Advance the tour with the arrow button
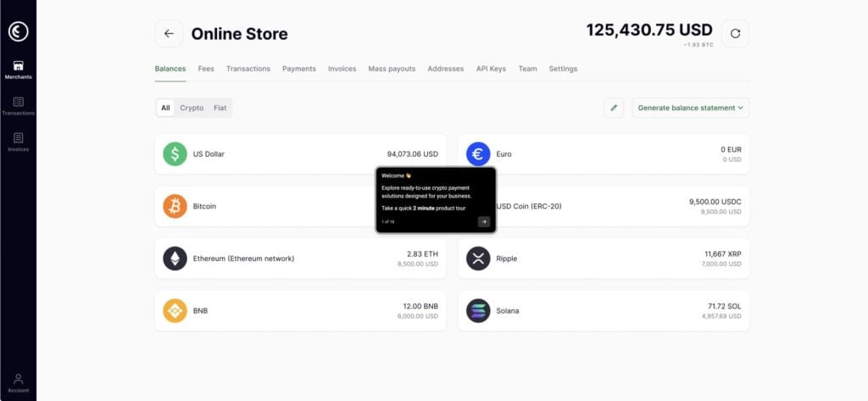 tap(483, 221)
